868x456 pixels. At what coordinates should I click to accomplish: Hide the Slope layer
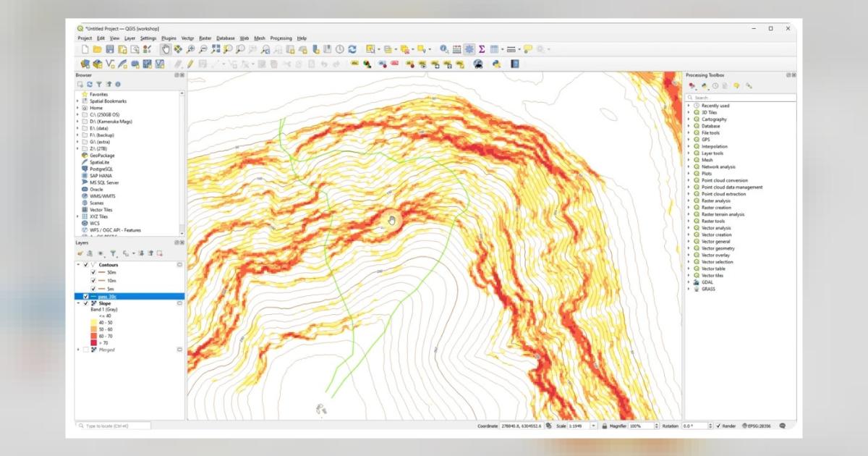85,303
